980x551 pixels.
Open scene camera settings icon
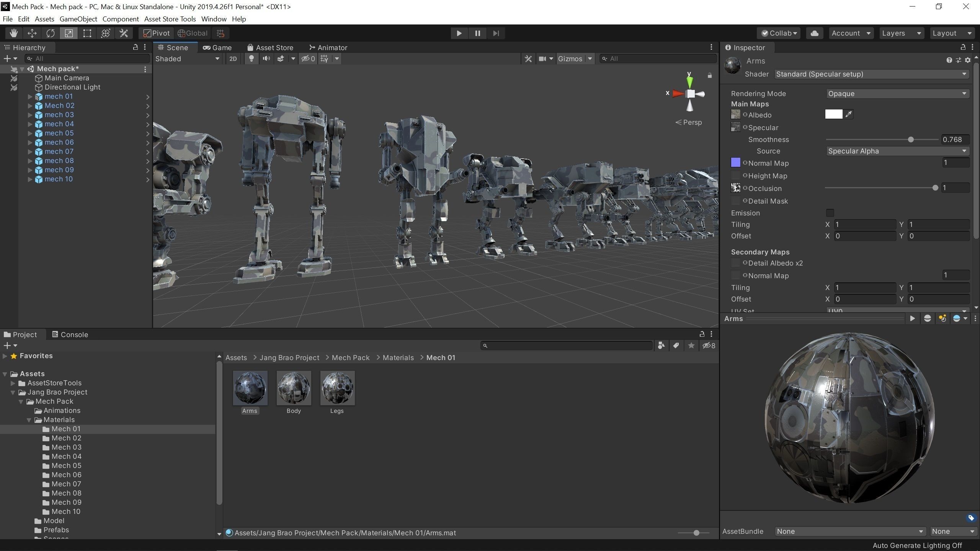[542, 59]
